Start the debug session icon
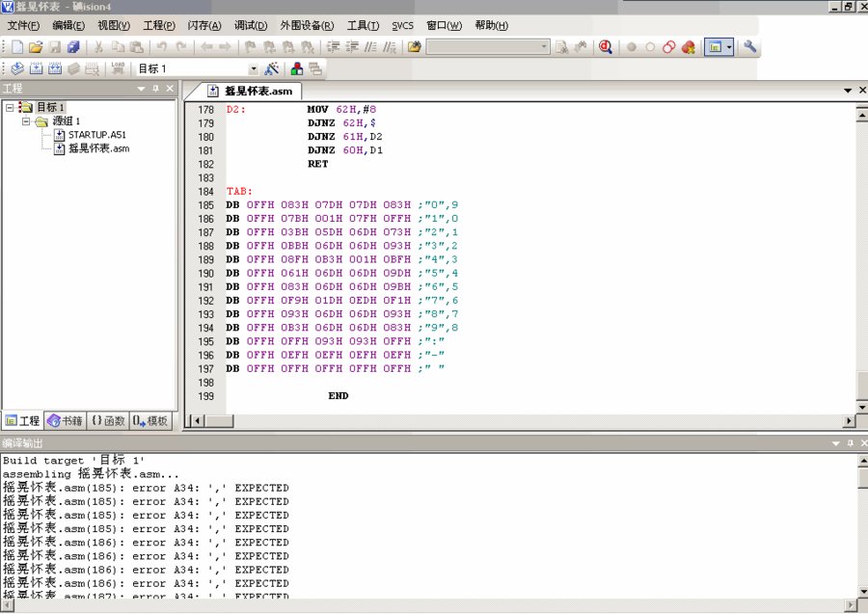Image resolution: width=868 pixels, height=614 pixels. point(605,46)
